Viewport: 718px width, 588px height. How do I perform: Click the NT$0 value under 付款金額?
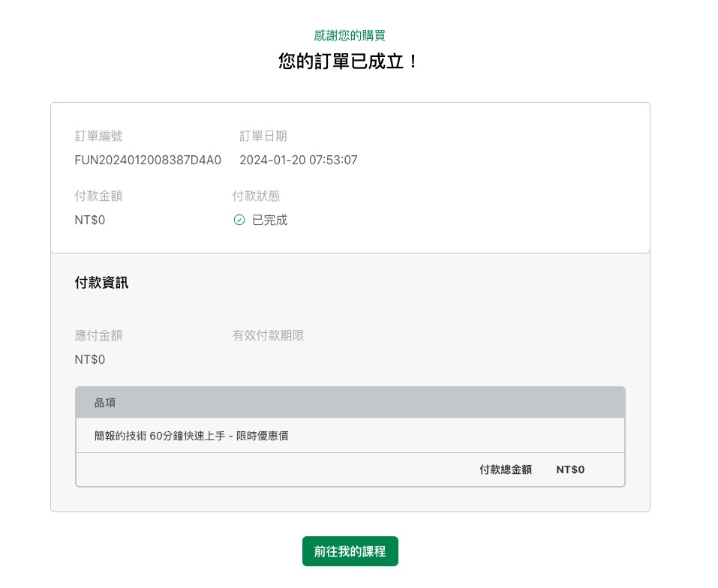(90, 220)
